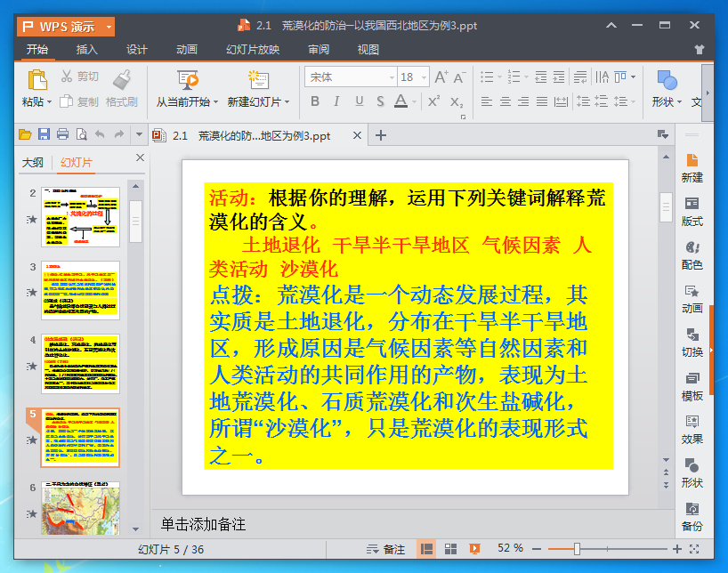Viewport: 728px width, 573px height.
Task: Switch to slide sorter view
Action: [450, 549]
